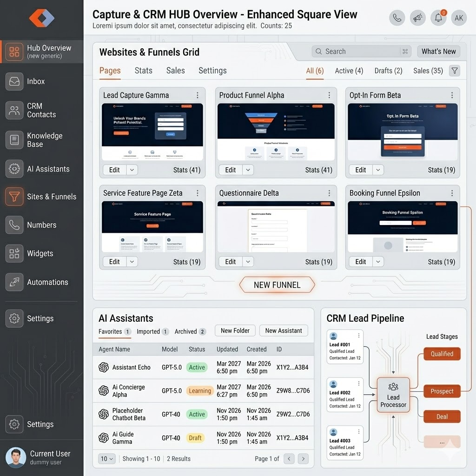The image size is (476, 476).
Task: Open AI Assistants sidebar icon
Action: coord(14,168)
